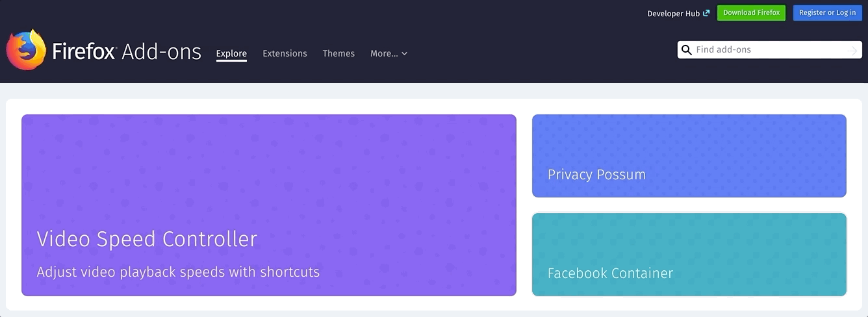The width and height of the screenshot is (868, 317).
Task: Open the Explore tab
Action: 231,53
